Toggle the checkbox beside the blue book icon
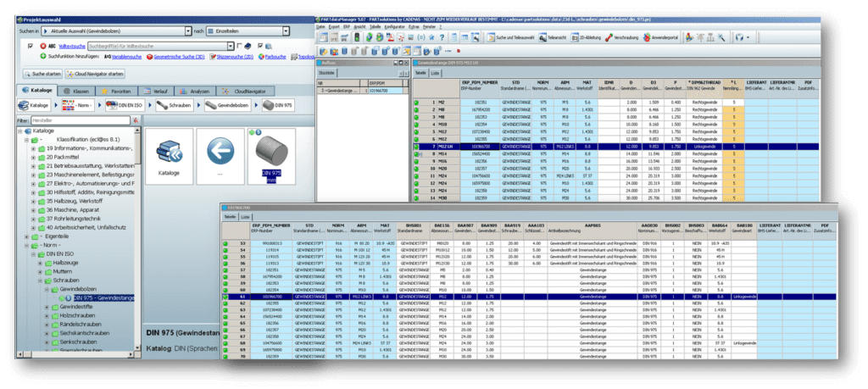Image resolution: width=868 pixels, height=389 pixels. tap(239, 46)
